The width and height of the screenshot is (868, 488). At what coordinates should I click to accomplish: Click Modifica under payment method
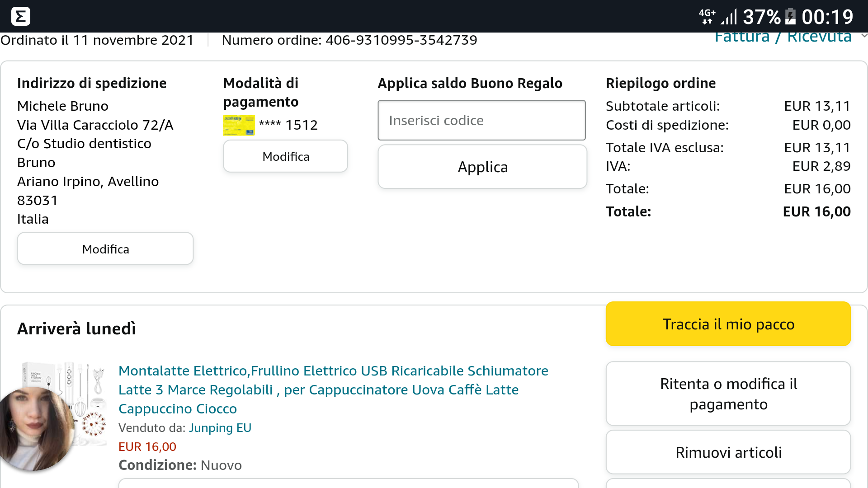tap(285, 156)
